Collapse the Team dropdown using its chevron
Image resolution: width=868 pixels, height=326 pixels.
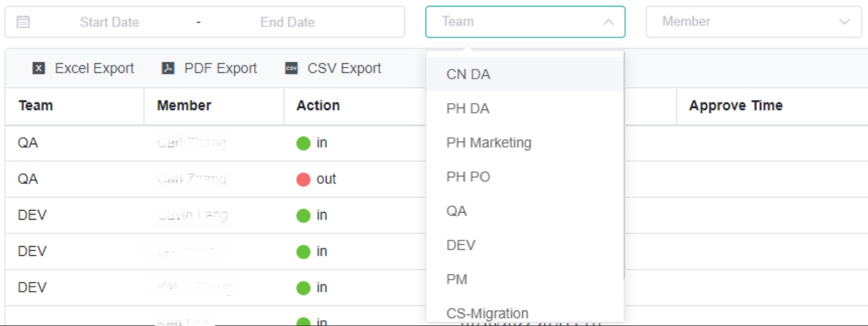[608, 22]
